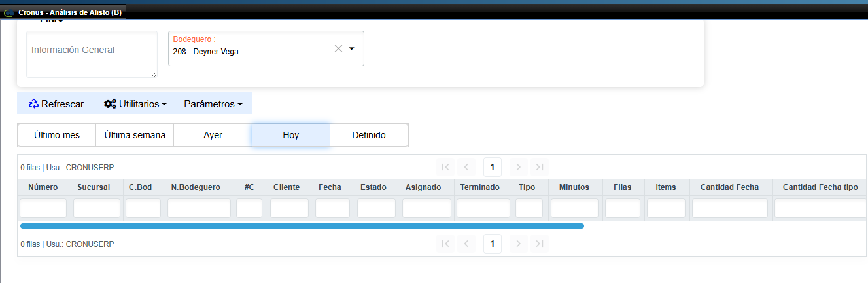Sort by the Terminado column header
The image size is (868, 283).
coord(483,187)
